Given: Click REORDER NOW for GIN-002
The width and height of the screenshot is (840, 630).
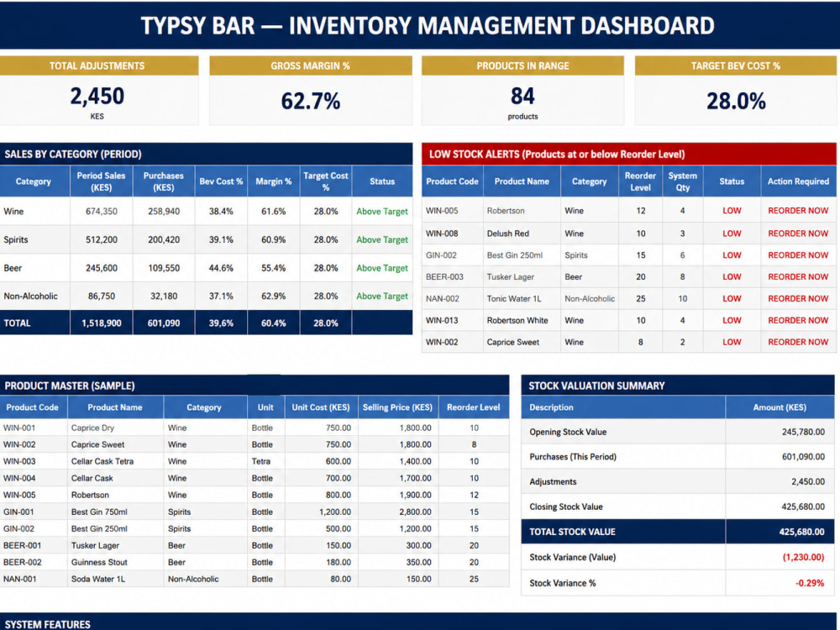Looking at the screenshot, I should 798,255.
